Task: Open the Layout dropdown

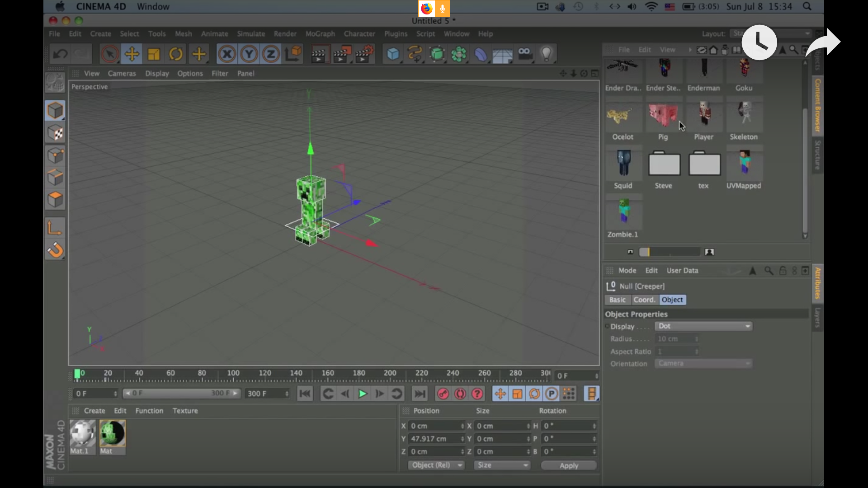Action: coord(771,33)
